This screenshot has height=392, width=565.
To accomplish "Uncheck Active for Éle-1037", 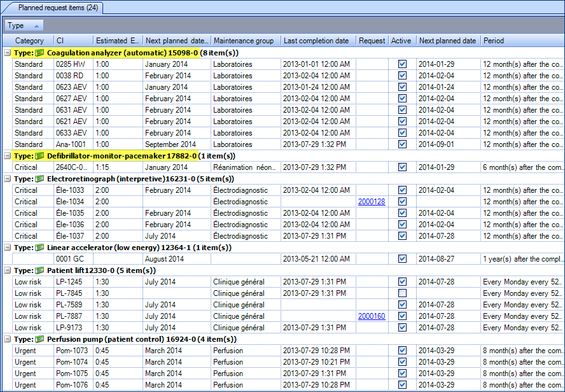I will pyautogui.click(x=403, y=236).
